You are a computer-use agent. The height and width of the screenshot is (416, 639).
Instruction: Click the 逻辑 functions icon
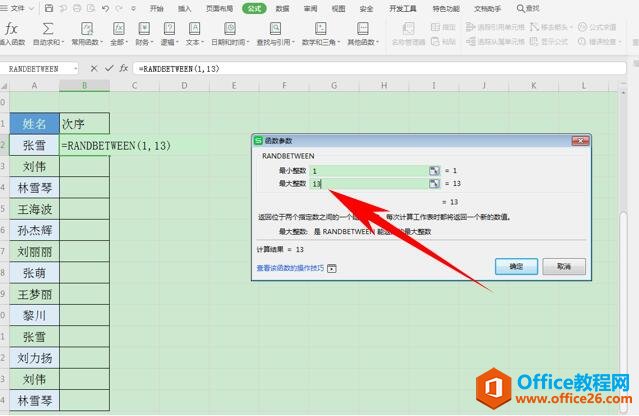click(x=168, y=29)
